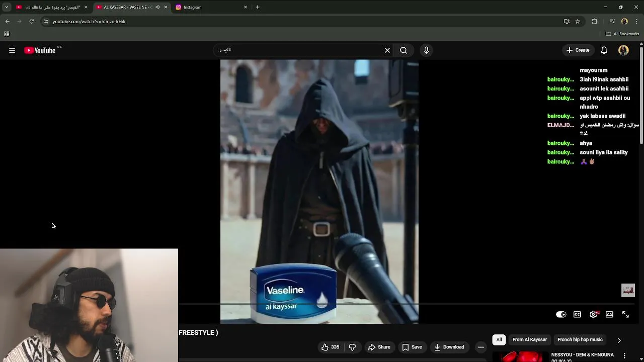Open the player settings gear
This screenshot has width=644, height=362.
click(594, 314)
